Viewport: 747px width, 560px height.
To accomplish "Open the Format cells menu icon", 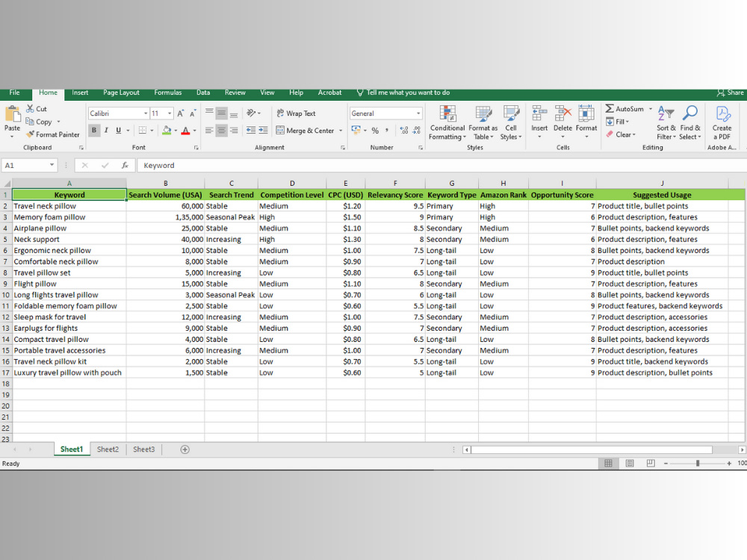I will (x=586, y=113).
